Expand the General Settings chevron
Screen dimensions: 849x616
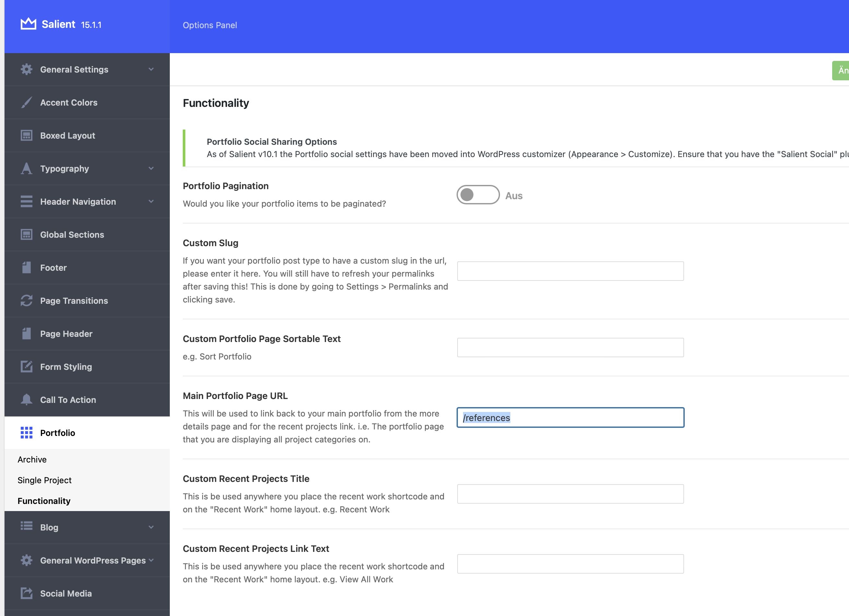point(151,69)
